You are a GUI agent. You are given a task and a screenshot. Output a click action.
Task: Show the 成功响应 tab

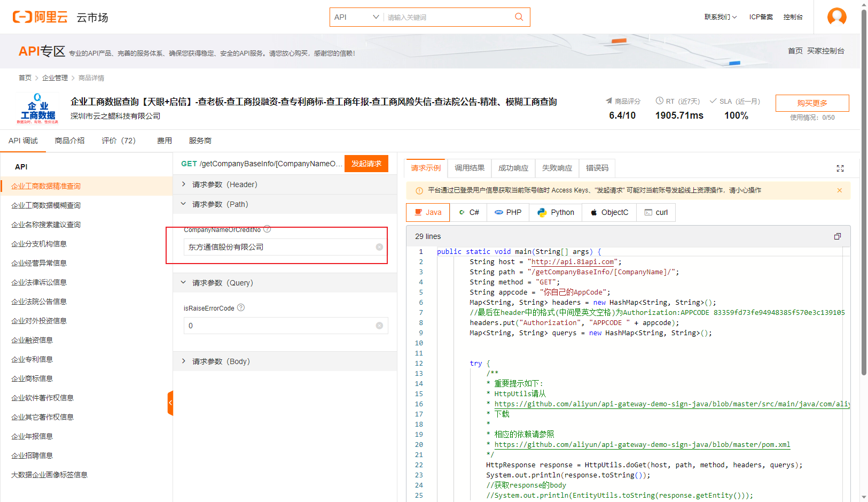point(513,168)
